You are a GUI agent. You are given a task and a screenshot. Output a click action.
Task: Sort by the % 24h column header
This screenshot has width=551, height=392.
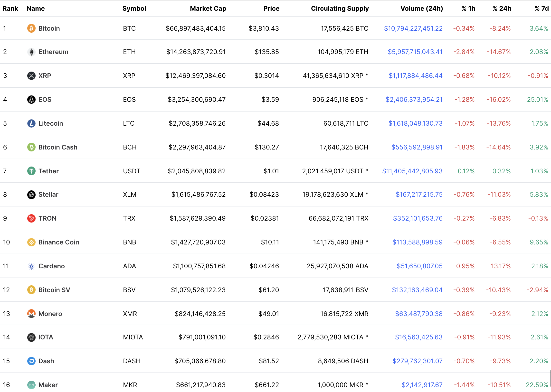click(502, 9)
